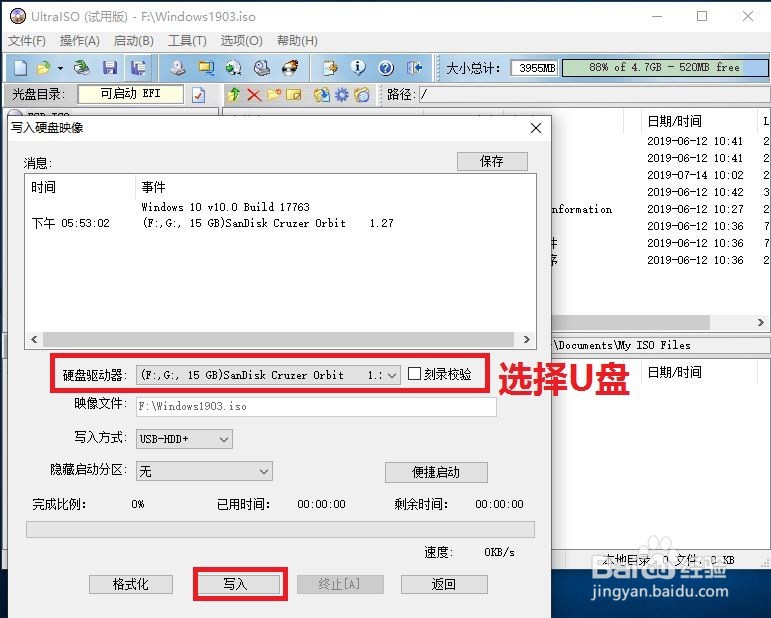Click the message log left scroll arrow

[34, 339]
